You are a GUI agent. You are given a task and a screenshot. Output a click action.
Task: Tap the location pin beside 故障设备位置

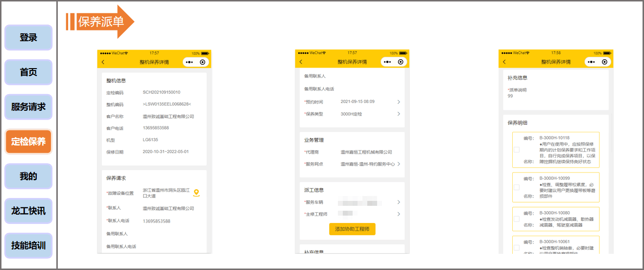pyautogui.click(x=196, y=193)
